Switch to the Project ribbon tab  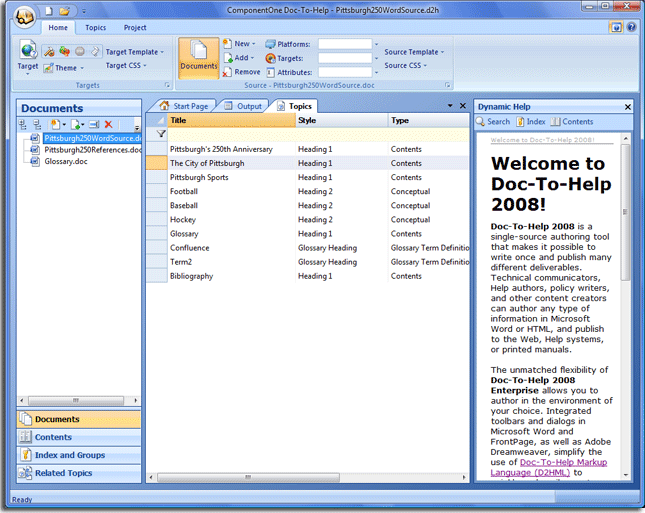point(135,28)
